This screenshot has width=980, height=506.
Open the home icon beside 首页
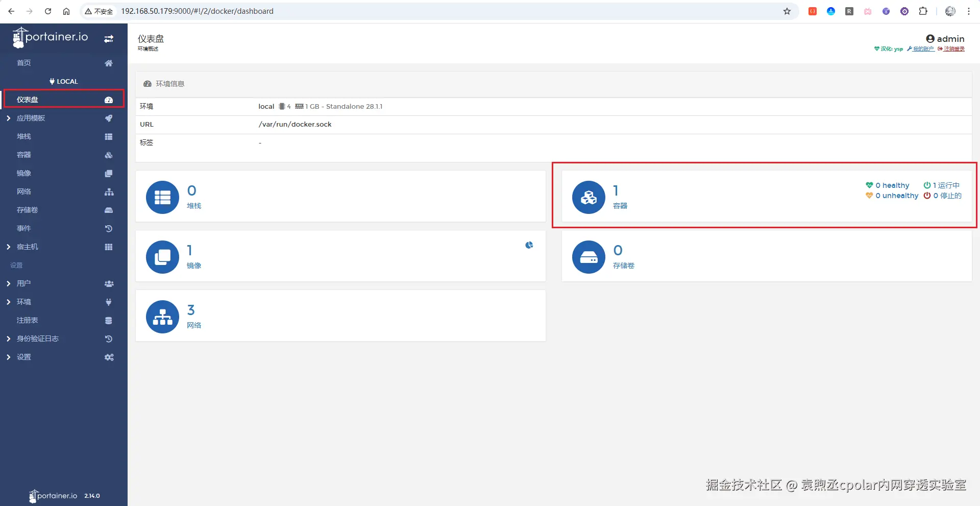[109, 63]
